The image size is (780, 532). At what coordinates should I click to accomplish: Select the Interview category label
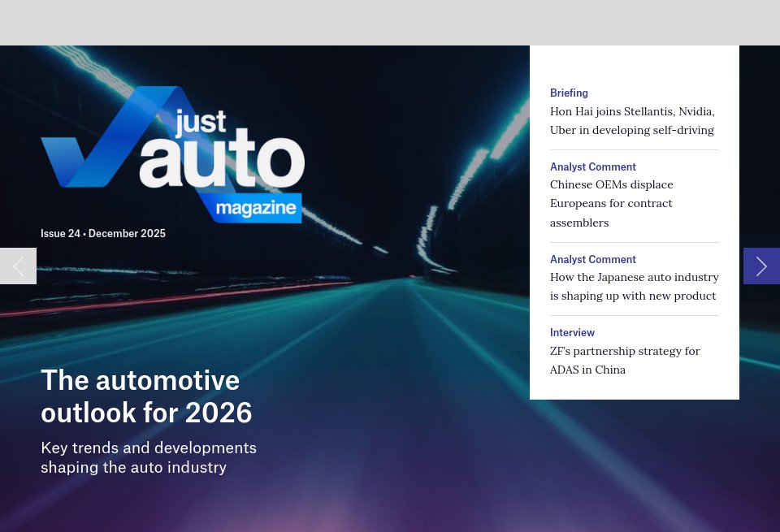point(572,333)
